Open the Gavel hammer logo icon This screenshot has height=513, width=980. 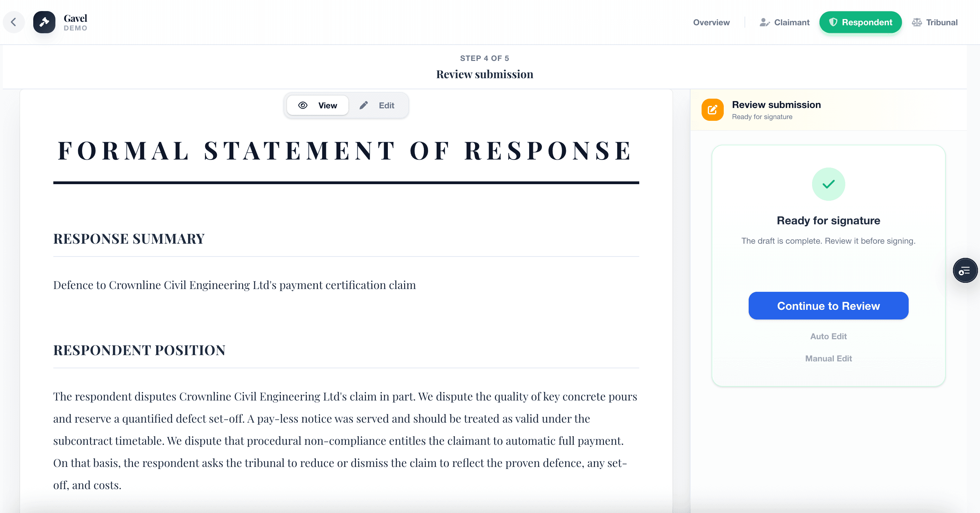(x=44, y=22)
